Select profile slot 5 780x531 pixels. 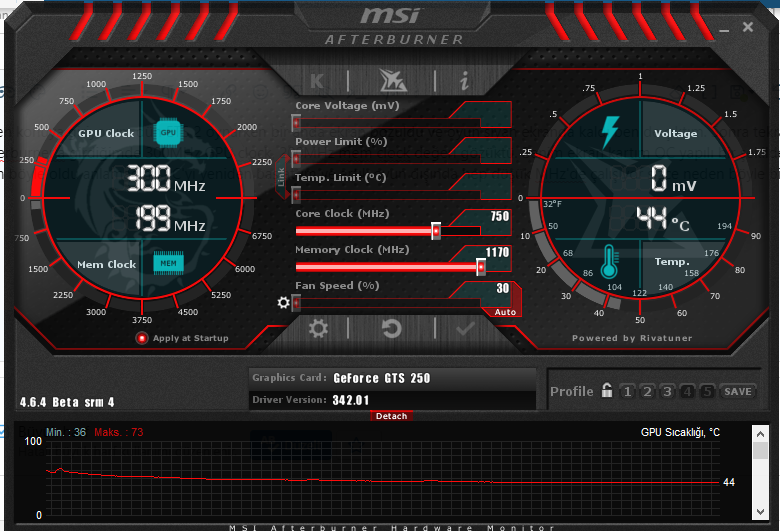(x=707, y=392)
